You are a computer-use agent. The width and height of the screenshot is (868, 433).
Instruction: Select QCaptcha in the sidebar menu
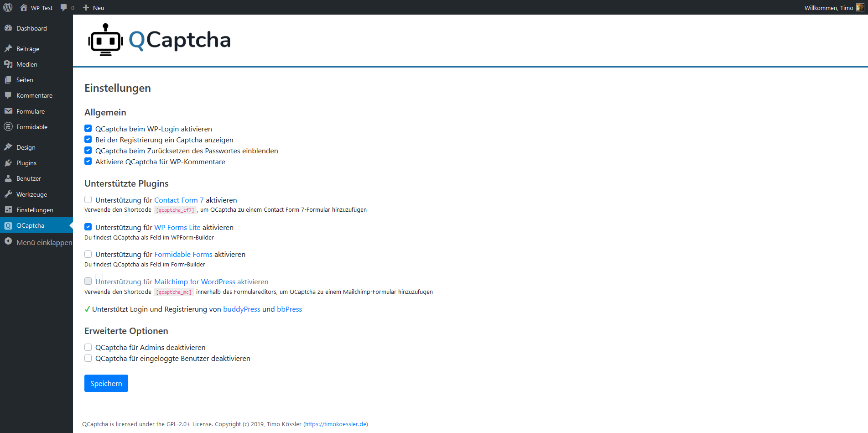(36, 225)
